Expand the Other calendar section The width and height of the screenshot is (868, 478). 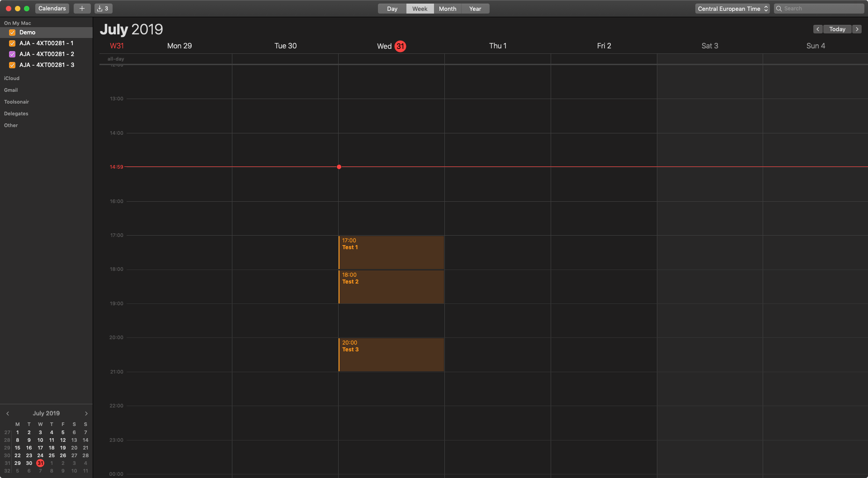pyautogui.click(x=11, y=125)
